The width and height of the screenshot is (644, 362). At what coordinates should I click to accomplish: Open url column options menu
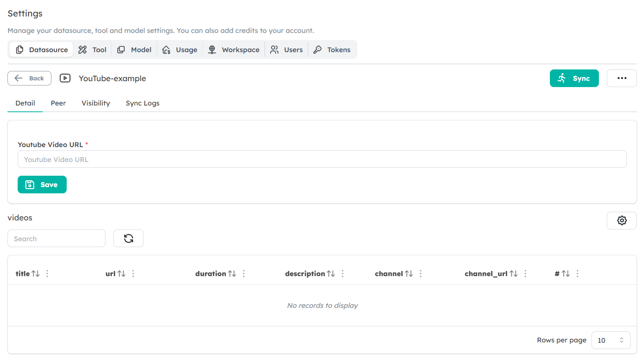(x=133, y=274)
